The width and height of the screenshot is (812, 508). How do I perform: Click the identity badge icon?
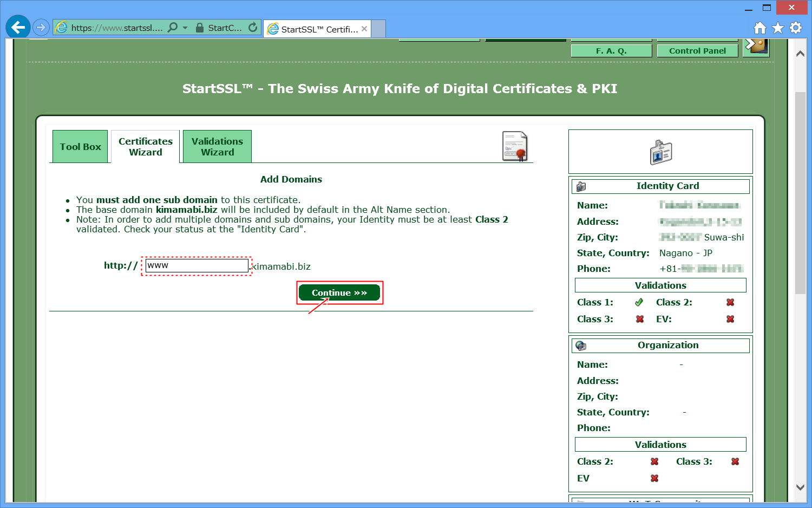pos(660,152)
